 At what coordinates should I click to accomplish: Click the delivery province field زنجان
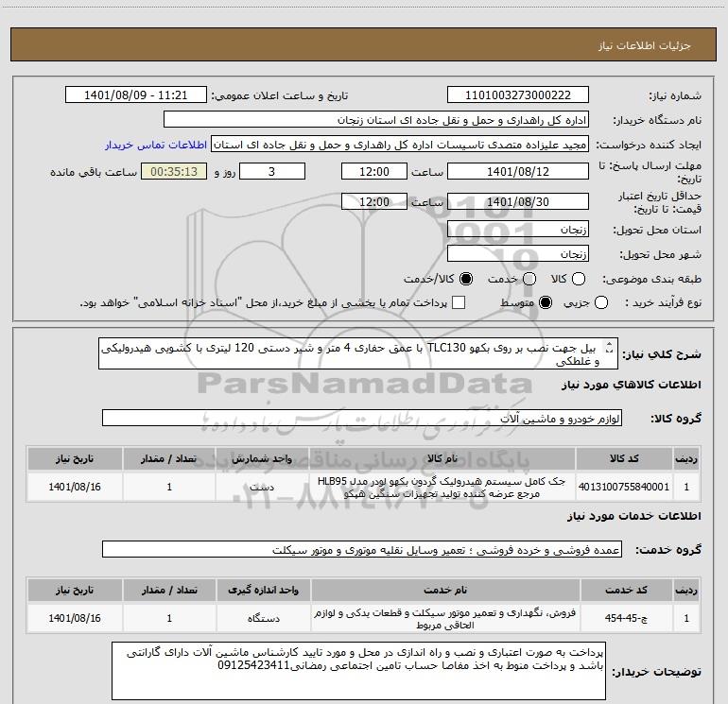(518, 230)
